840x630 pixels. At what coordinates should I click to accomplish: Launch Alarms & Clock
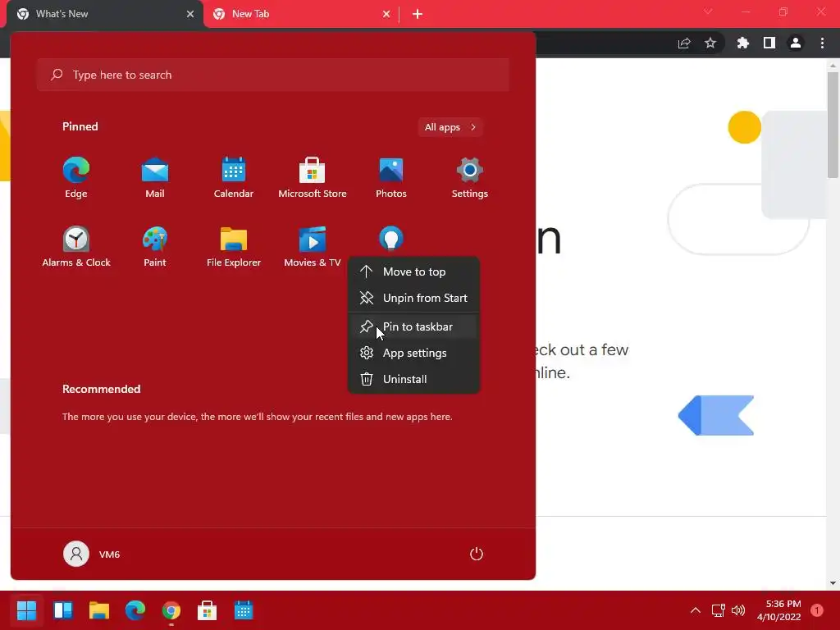coord(76,246)
